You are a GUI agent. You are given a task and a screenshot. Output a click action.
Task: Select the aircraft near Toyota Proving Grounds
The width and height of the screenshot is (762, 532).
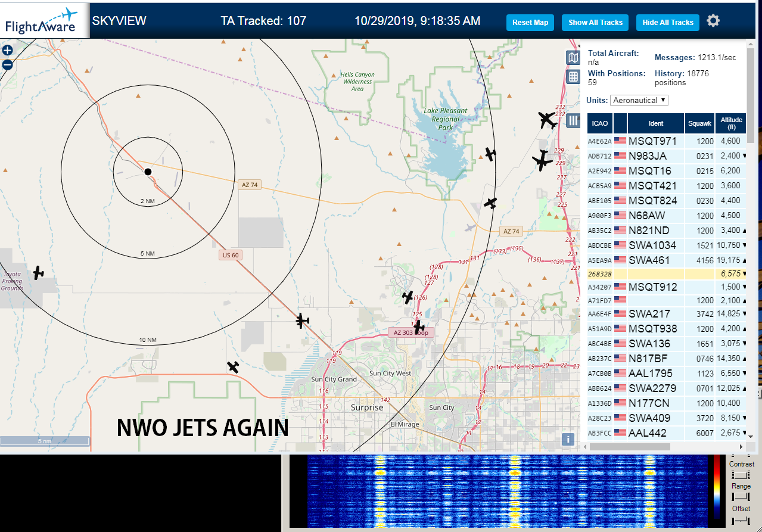click(x=38, y=273)
